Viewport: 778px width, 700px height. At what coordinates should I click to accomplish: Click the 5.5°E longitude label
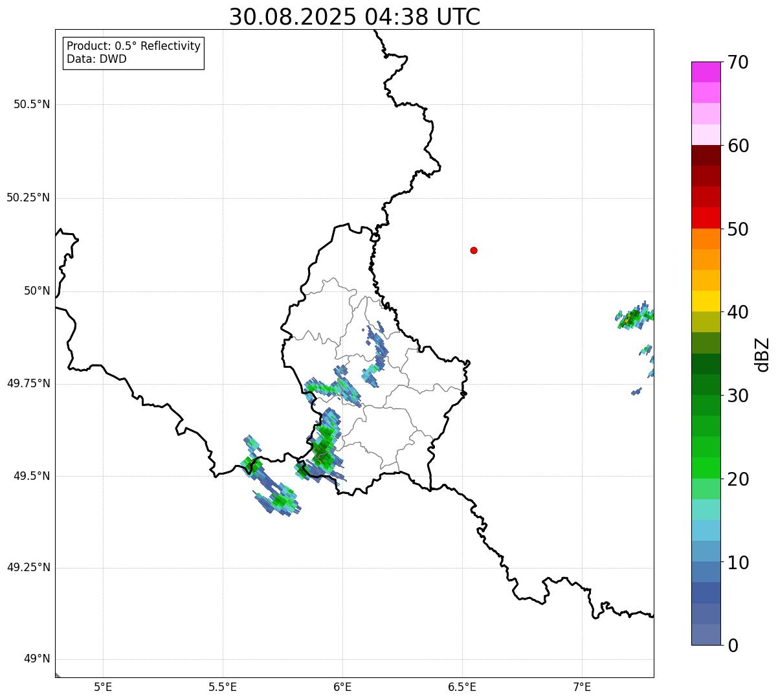tap(223, 686)
